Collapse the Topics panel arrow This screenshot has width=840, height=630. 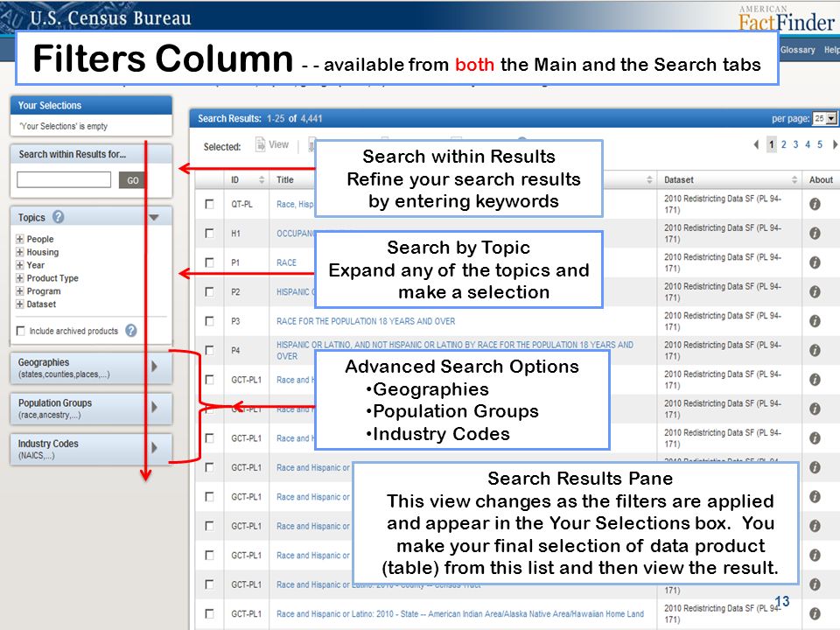click(154, 218)
